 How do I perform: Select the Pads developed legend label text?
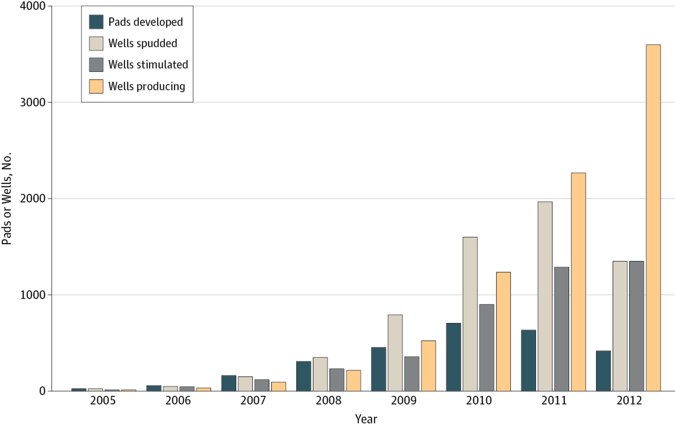coord(147,21)
